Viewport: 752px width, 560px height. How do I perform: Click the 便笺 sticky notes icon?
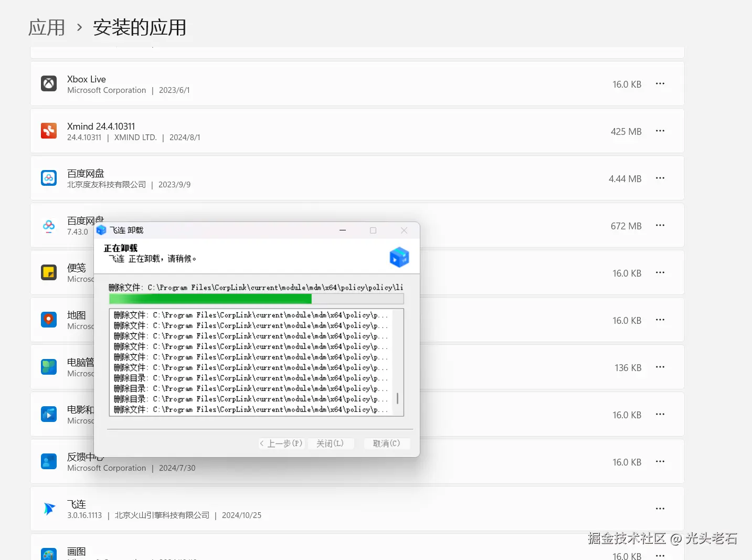pyautogui.click(x=49, y=272)
